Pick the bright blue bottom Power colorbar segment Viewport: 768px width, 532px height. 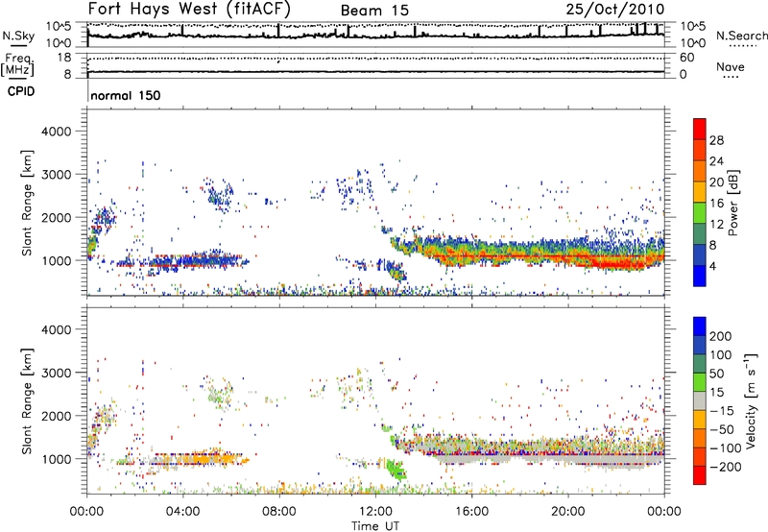tap(700, 277)
